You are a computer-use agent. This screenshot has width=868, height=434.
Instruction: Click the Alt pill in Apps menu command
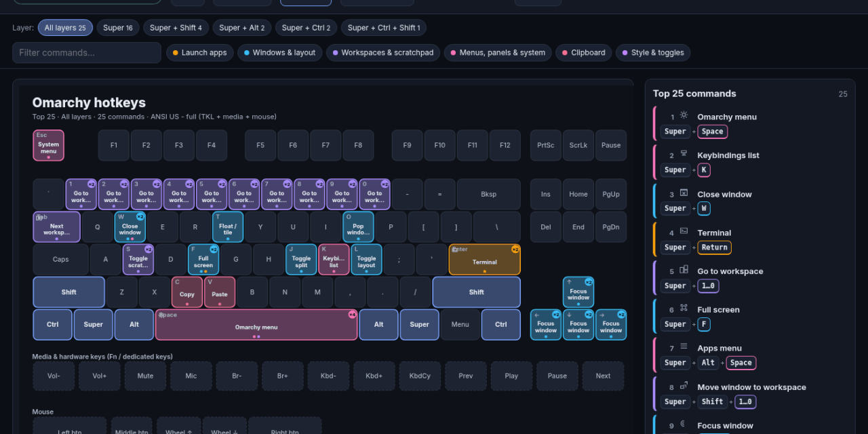point(708,363)
